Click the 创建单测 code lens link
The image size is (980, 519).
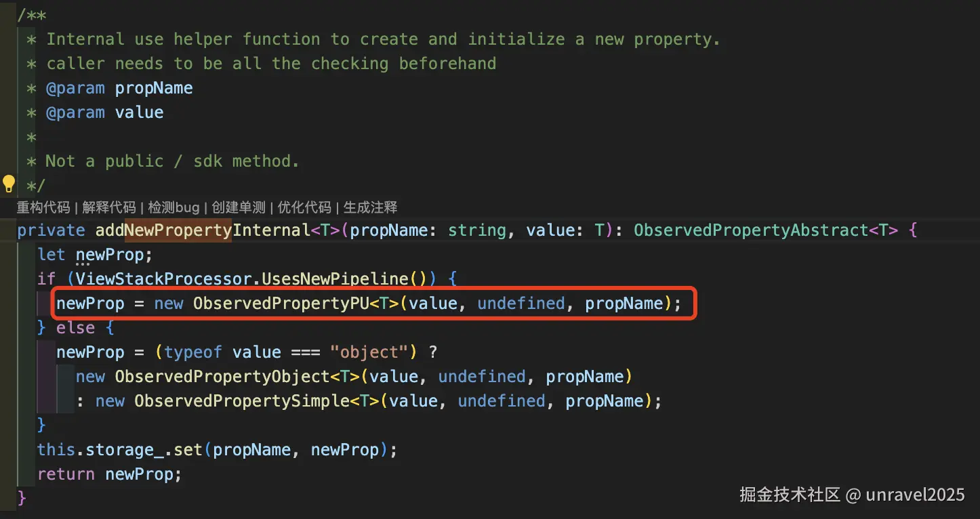(239, 207)
